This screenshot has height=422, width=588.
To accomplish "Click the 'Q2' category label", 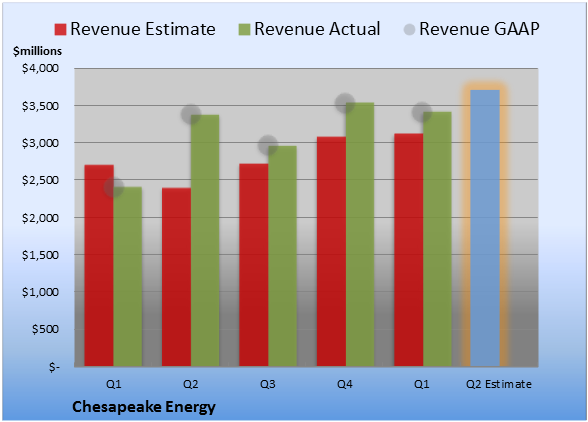I will tap(190, 384).
